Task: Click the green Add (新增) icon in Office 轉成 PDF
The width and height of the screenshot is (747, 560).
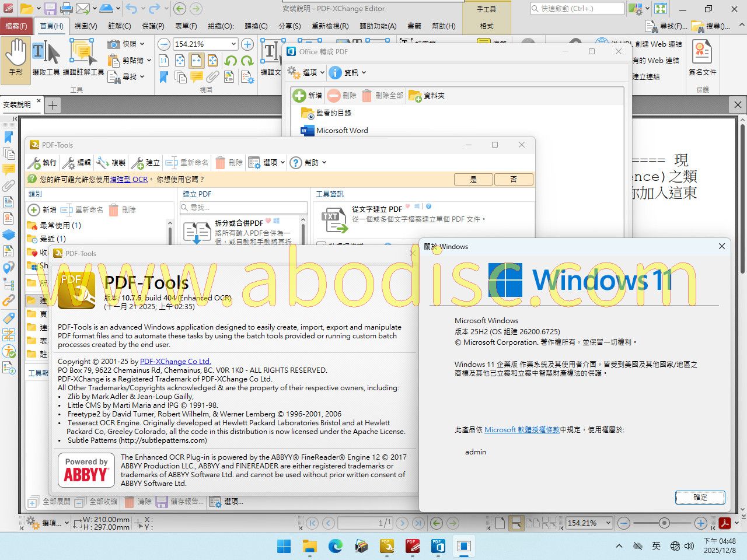Action: click(299, 96)
